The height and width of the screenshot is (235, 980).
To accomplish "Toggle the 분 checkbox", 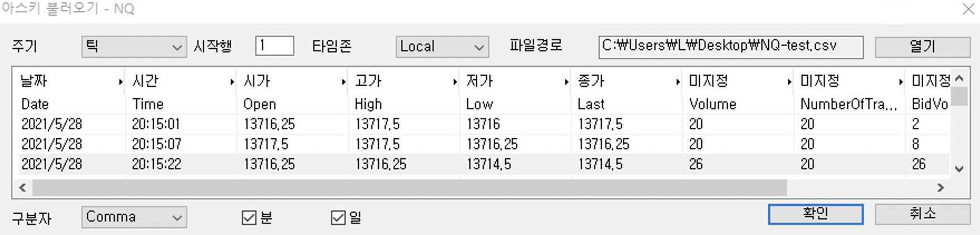I will click(x=249, y=218).
